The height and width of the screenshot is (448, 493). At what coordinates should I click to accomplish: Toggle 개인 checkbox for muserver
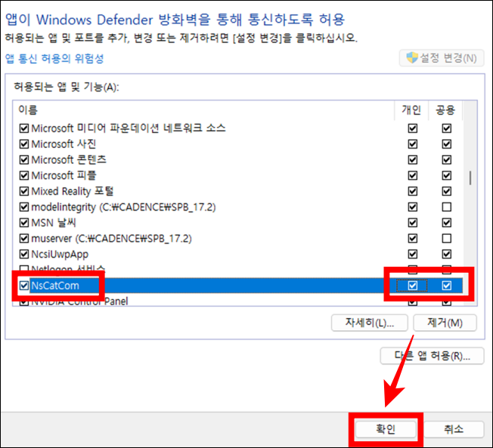(x=413, y=239)
